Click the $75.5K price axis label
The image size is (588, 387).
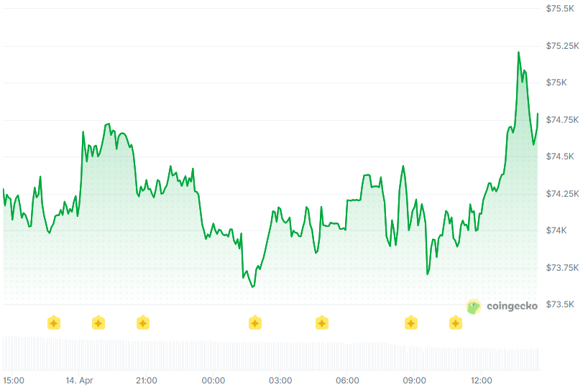coord(560,9)
